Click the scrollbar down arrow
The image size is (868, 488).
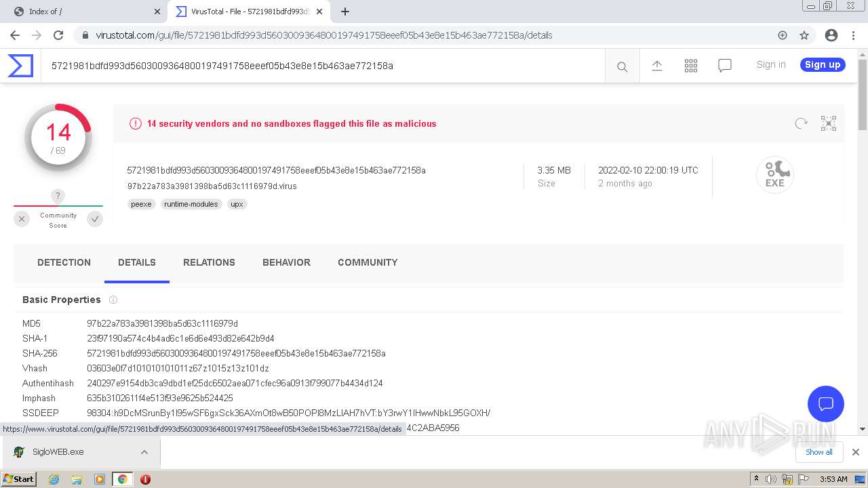click(x=863, y=429)
